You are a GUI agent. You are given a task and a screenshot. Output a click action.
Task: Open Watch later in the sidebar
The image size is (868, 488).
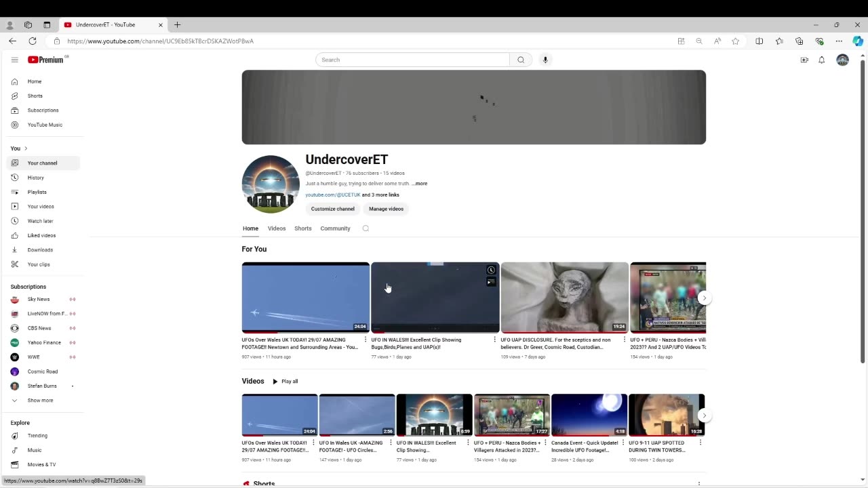click(x=43, y=221)
